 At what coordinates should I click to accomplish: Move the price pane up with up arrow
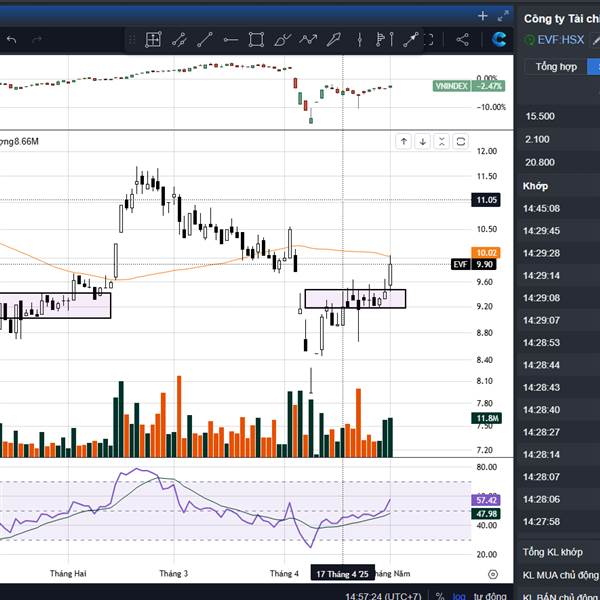(x=404, y=142)
